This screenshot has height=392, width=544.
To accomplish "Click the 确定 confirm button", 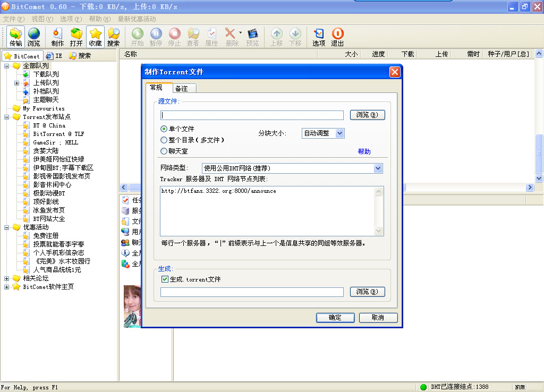I will click(x=335, y=318).
